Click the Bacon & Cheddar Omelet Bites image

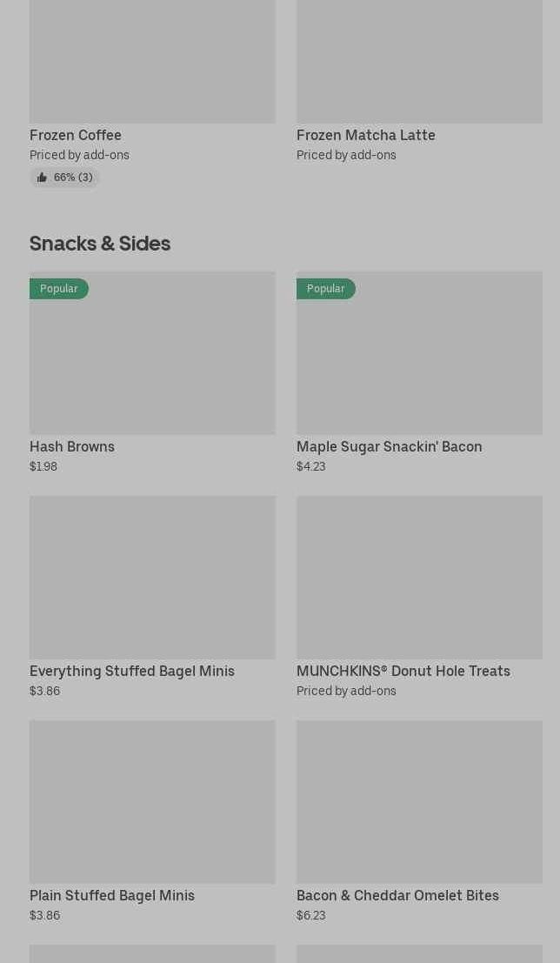tap(419, 801)
